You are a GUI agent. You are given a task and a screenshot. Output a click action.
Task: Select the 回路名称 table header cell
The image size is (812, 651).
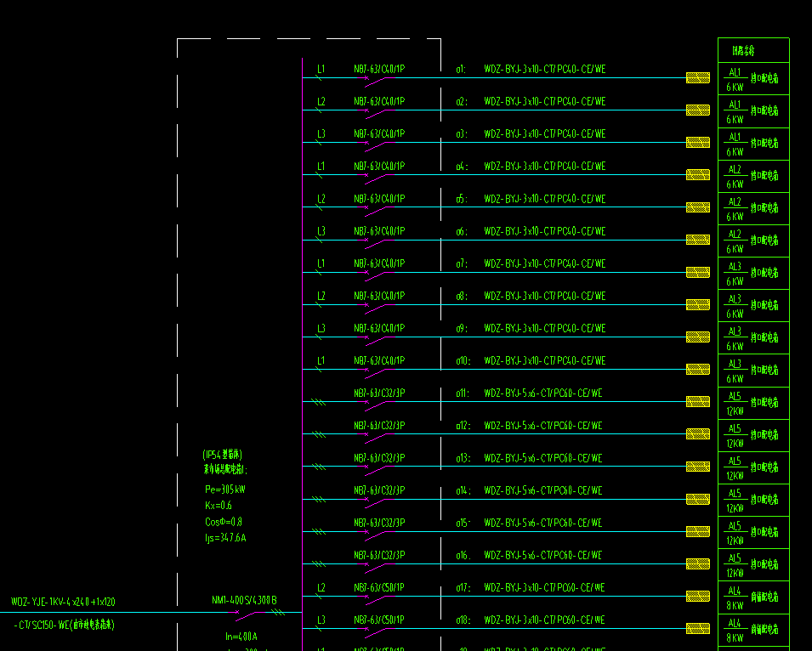click(753, 50)
